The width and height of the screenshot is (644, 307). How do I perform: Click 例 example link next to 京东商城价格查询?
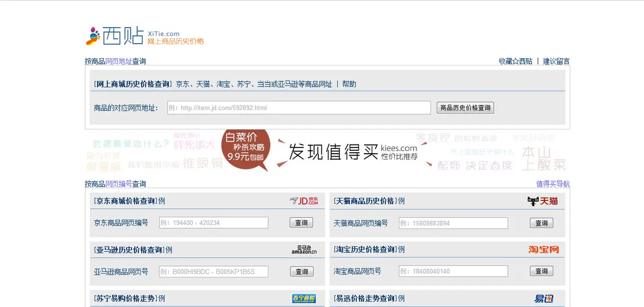click(x=162, y=201)
